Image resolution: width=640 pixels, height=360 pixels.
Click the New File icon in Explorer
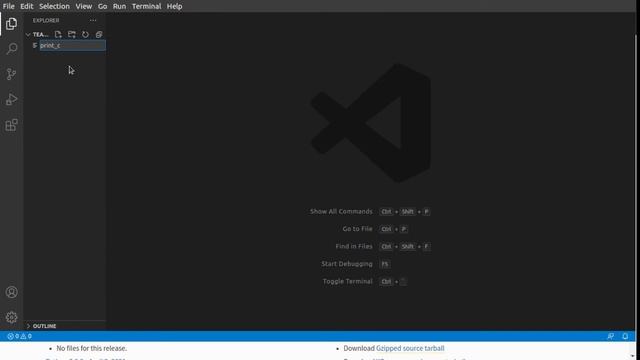click(x=58, y=34)
